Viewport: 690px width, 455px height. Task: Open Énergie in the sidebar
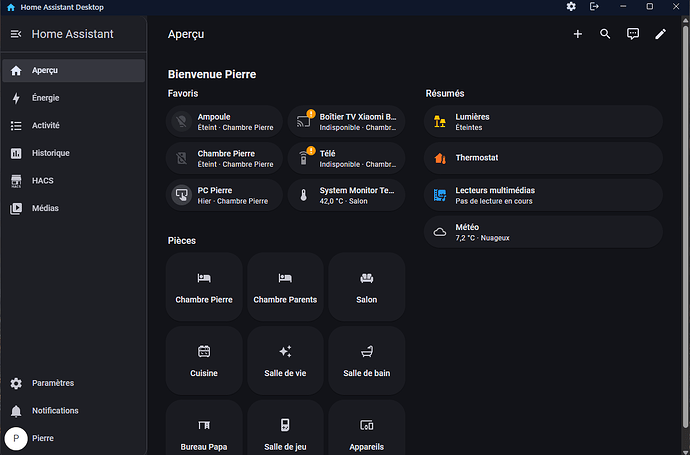pyautogui.click(x=45, y=98)
